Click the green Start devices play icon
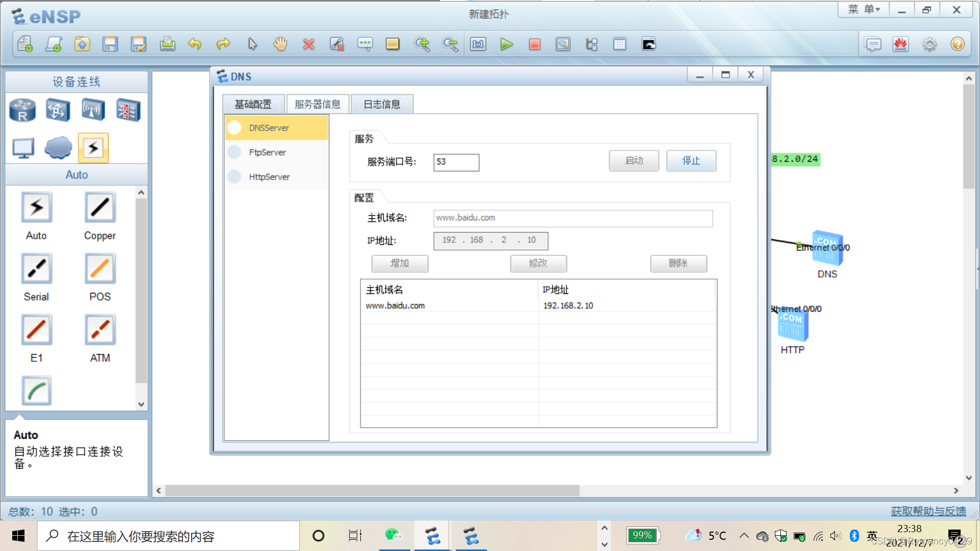 click(x=506, y=44)
